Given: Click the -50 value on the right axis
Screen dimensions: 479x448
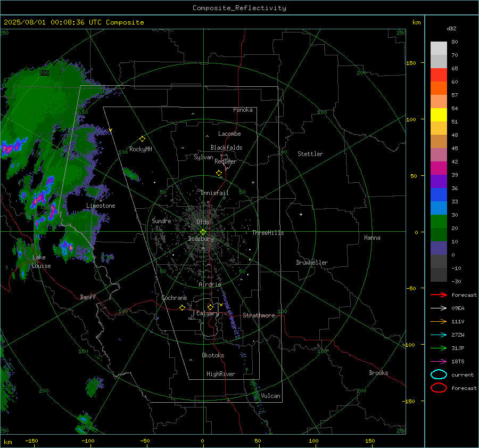Looking at the screenshot, I should click(411, 288).
